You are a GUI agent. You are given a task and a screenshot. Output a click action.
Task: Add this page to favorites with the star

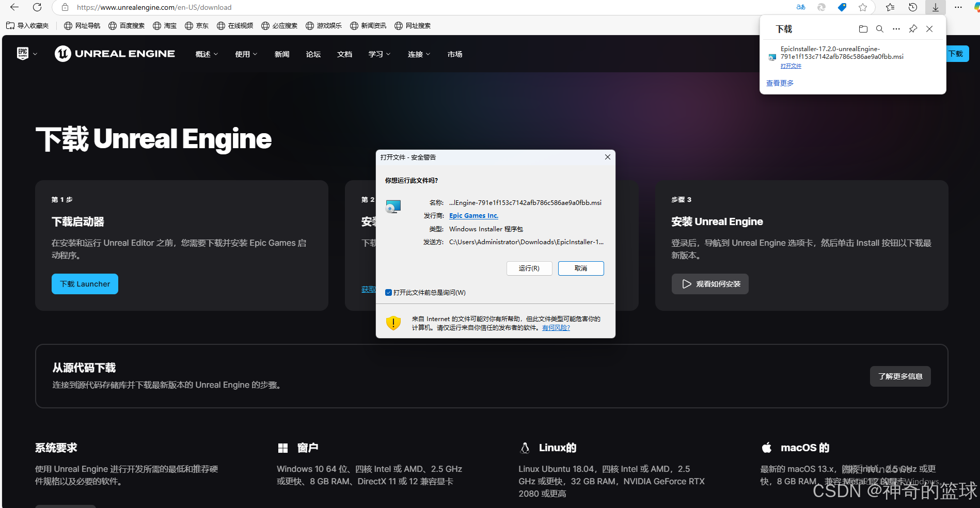[x=863, y=7]
